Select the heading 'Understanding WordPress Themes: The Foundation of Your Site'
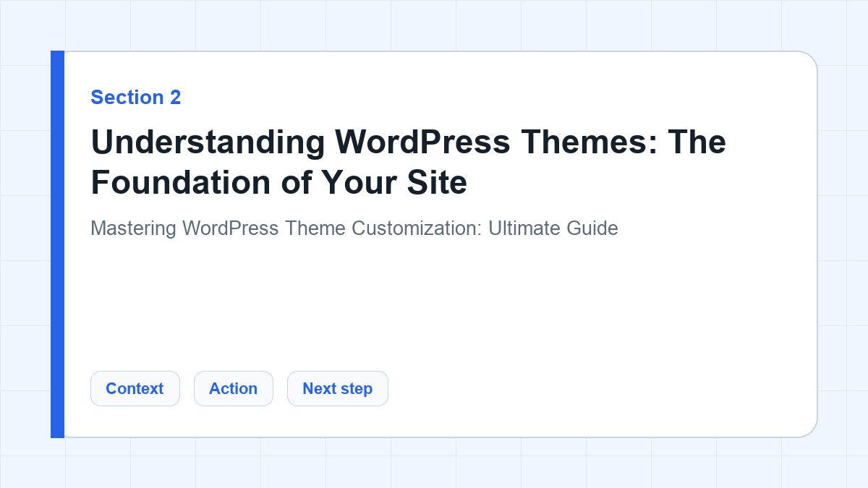The width and height of the screenshot is (868, 488). (x=408, y=162)
